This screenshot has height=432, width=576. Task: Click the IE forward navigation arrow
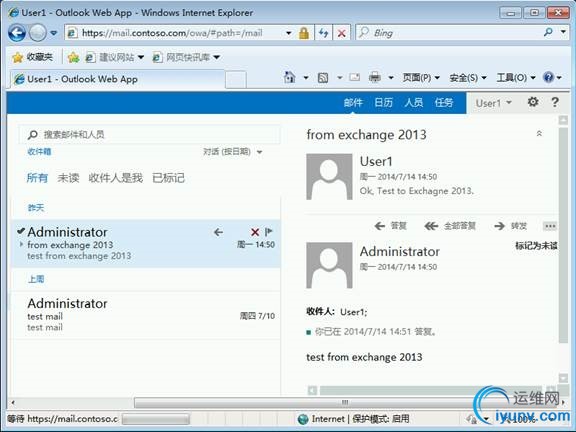[37, 33]
